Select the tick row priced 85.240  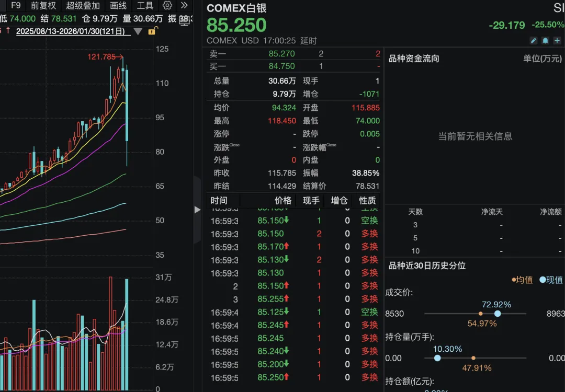(x=295, y=351)
